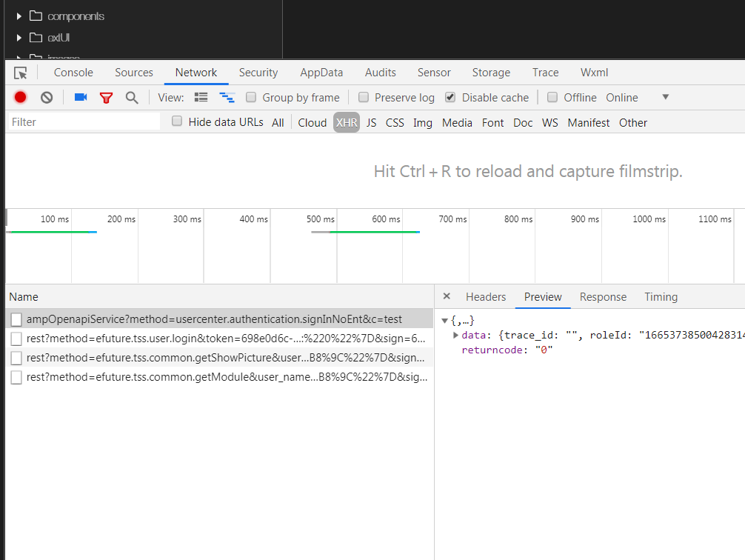This screenshot has width=745, height=560.
Task: Toggle the overview waterfall view icon
Action: point(227,98)
